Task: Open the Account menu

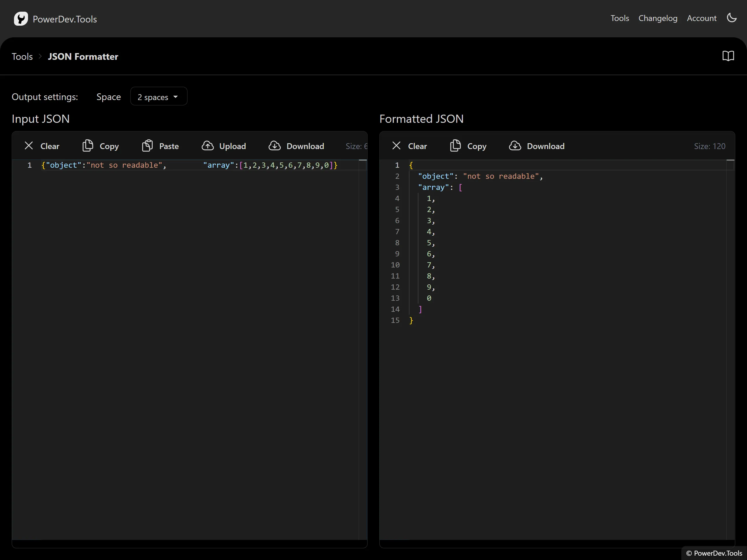Action: tap(701, 18)
